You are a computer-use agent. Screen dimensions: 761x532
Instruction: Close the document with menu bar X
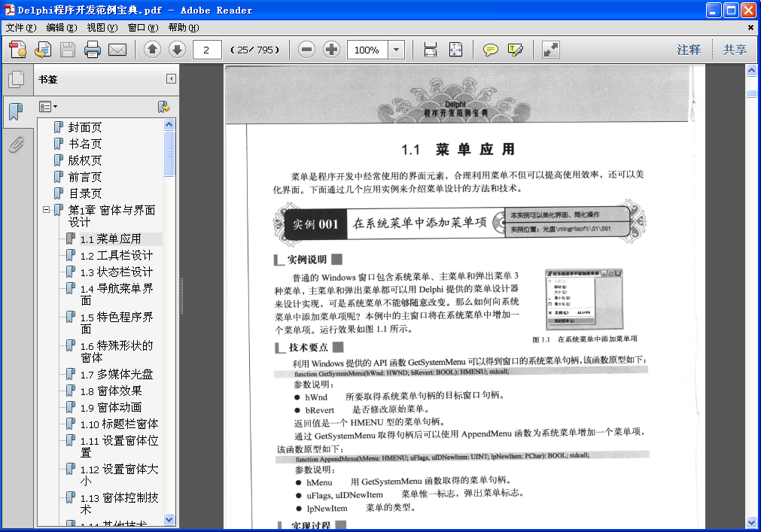(750, 28)
